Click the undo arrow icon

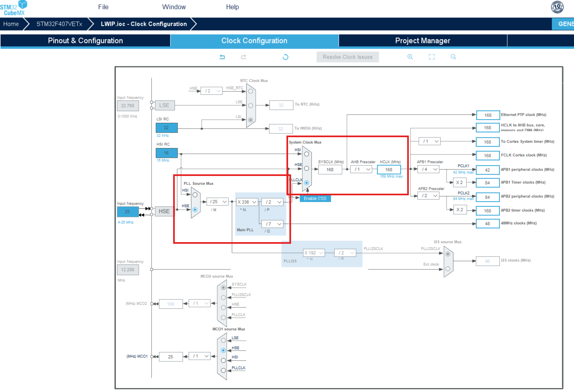[x=222, y=57]
